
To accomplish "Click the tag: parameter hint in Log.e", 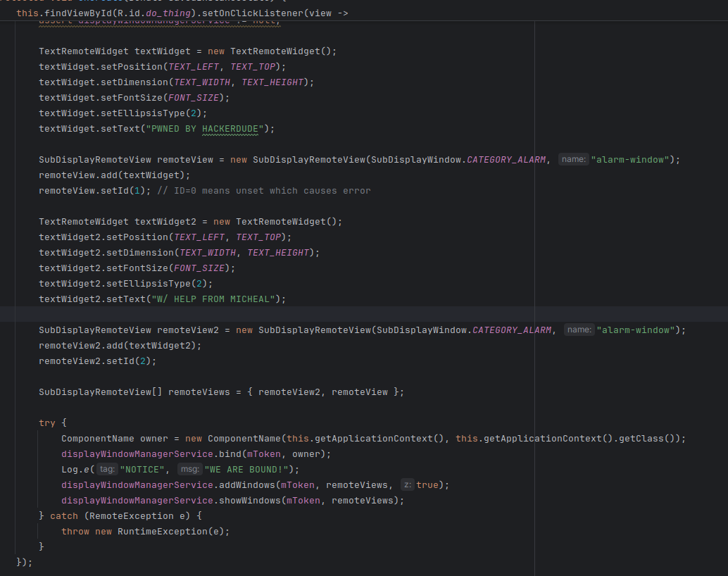I will pos(107,470).
